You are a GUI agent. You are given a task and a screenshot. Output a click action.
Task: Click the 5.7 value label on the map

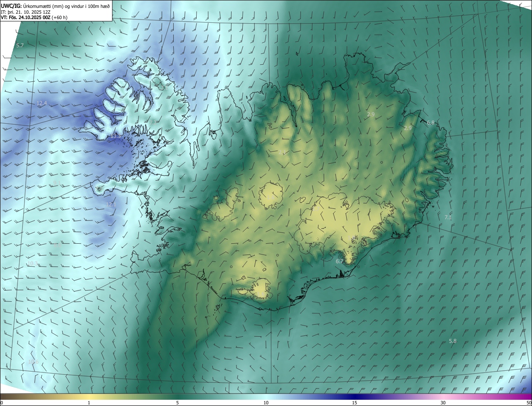[x=20, y=45]
